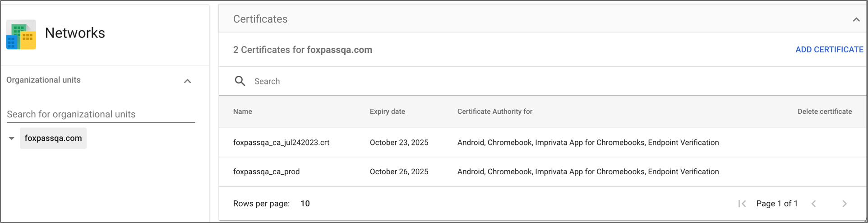Collapse the Organizational units section
This screenshot has height=223, width=868.
(188, 81)
